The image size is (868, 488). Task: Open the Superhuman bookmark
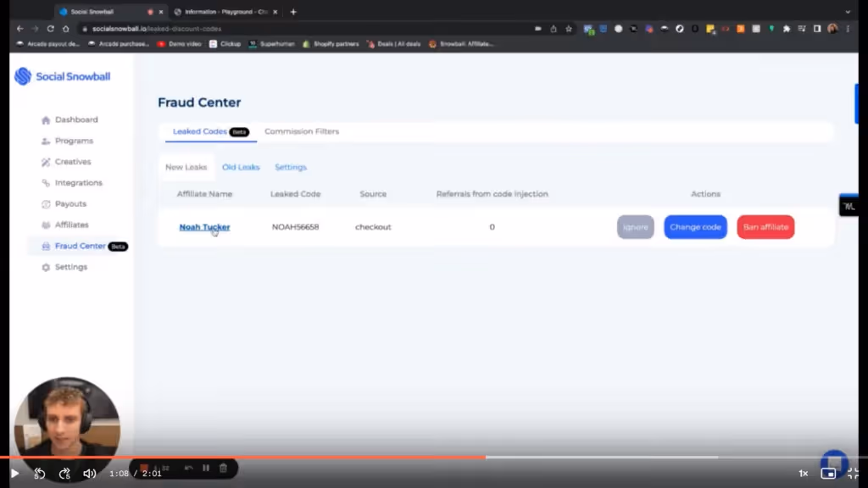(272, 44)
